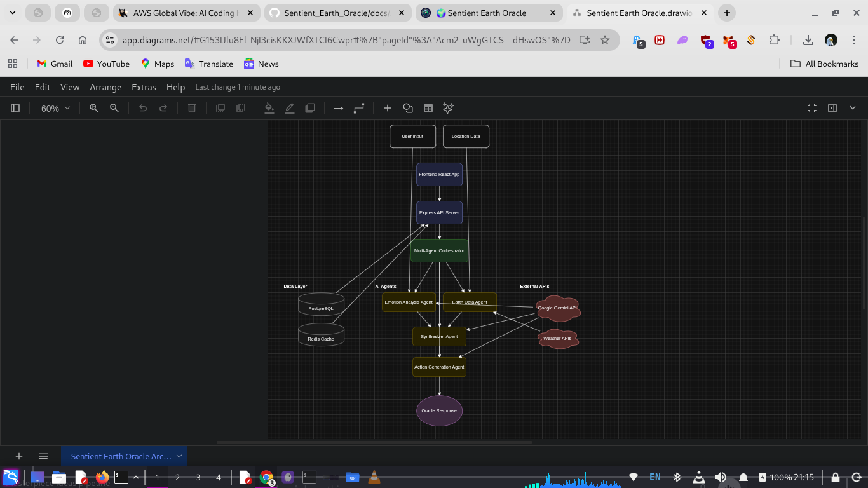The width and height of the screenshot is (868, 488).
Task: Collapse the toolbar using right chevron
Action: coord(853,108)
